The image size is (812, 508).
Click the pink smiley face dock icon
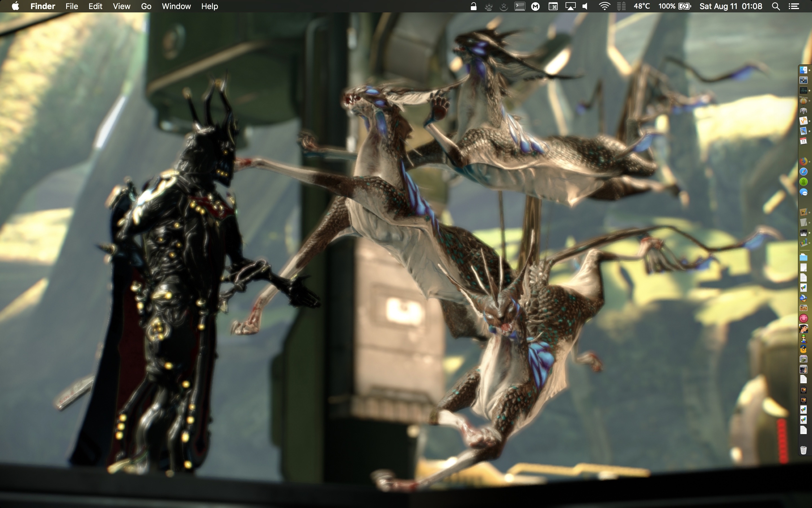click(803, 318)
